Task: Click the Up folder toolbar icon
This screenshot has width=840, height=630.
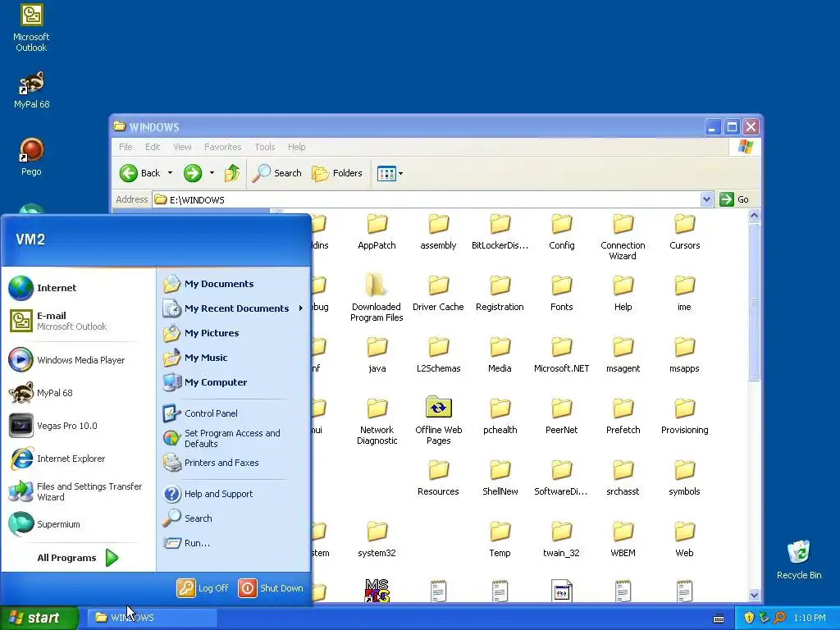Action: (232, 173)
